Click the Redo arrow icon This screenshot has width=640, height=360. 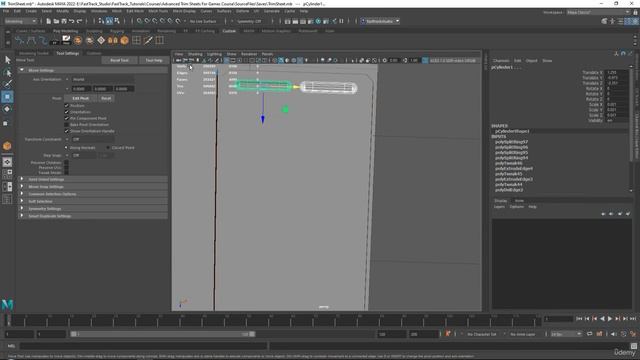pyautogui.click(x=80, y=21)
